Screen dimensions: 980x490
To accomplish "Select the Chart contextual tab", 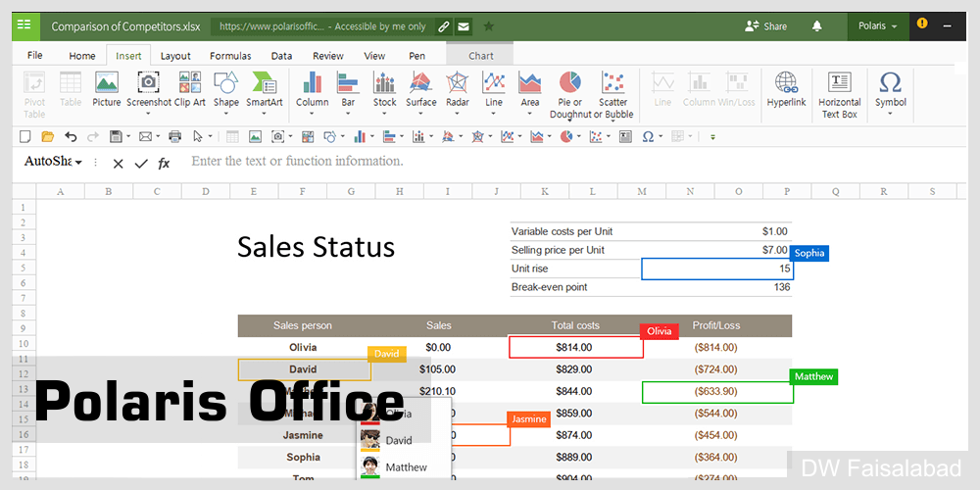I will (480, 56).
